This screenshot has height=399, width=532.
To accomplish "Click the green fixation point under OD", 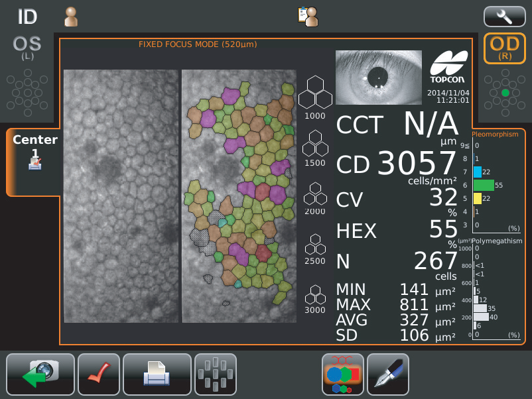I will coord(505,93).
